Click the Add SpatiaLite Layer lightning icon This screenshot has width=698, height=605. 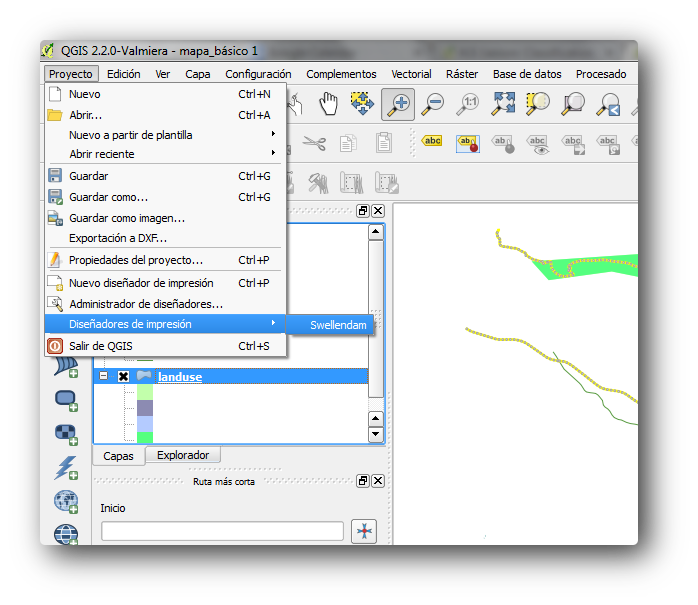tap(66, 467)
